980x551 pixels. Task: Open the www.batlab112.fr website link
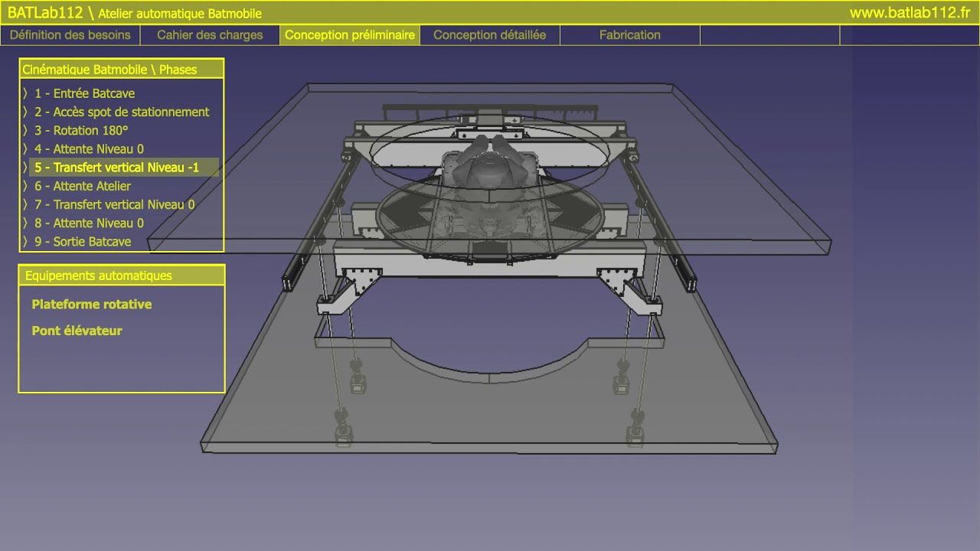coord(910,13)
